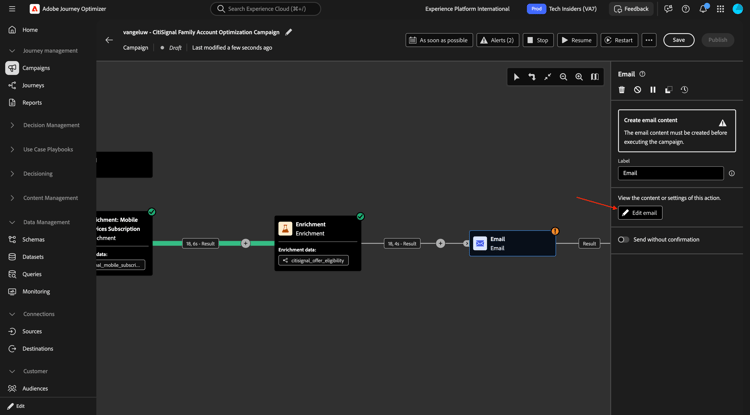
Task: Open the app switcher grid
Action: 720,9
